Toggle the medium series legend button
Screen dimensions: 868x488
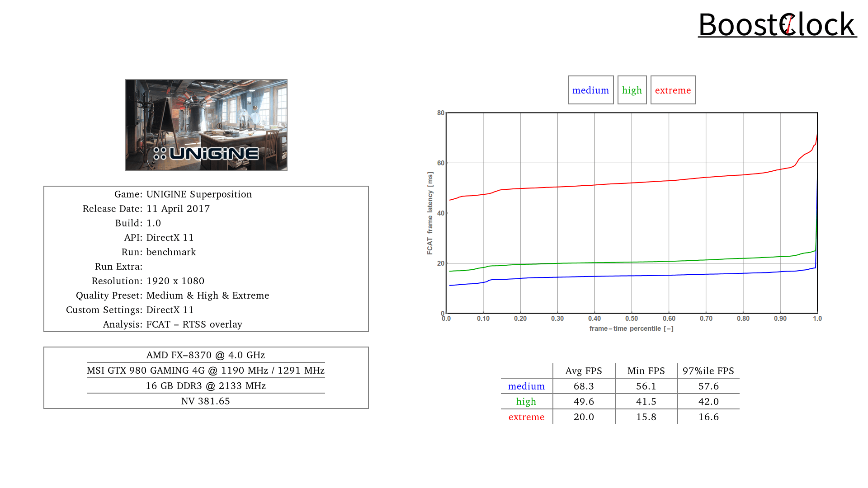click(590, 90)
